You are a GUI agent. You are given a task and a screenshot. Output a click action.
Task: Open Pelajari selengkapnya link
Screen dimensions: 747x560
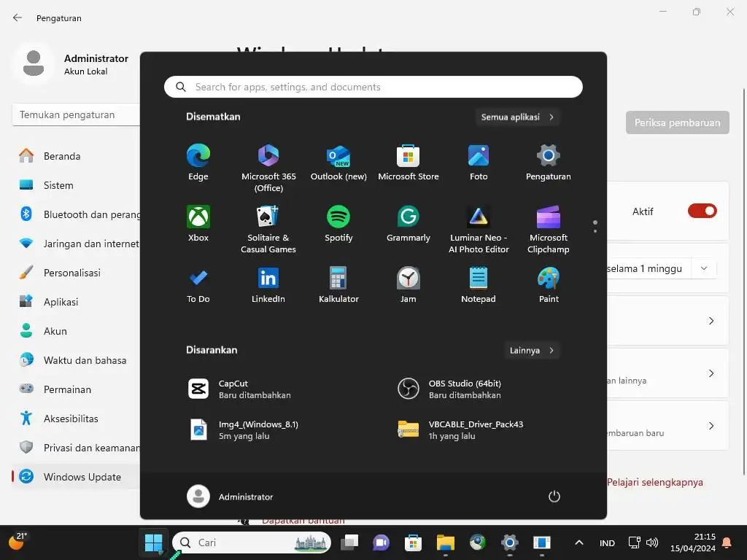point(654,483)
